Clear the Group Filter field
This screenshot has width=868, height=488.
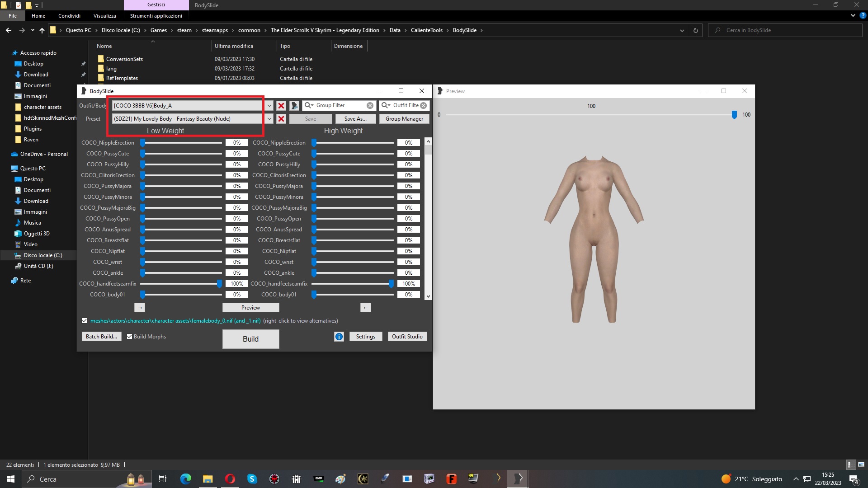pos(370,105)
